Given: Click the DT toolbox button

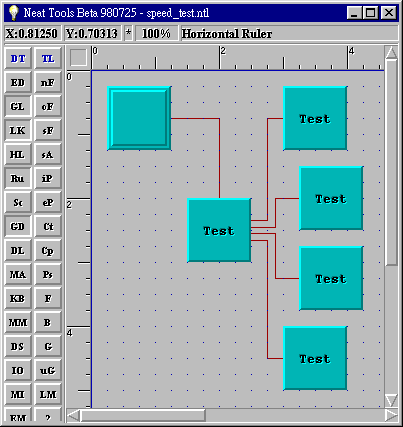Looking at the screenshot, I should (18, 59).
